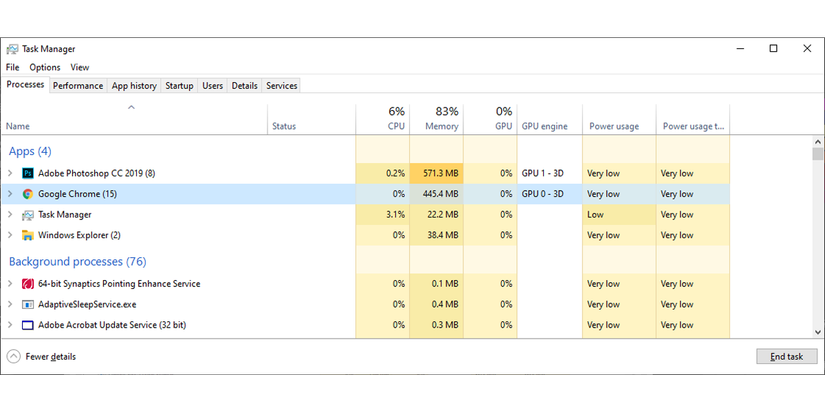Click the 38.4 MB memory cell

point(436,235)
